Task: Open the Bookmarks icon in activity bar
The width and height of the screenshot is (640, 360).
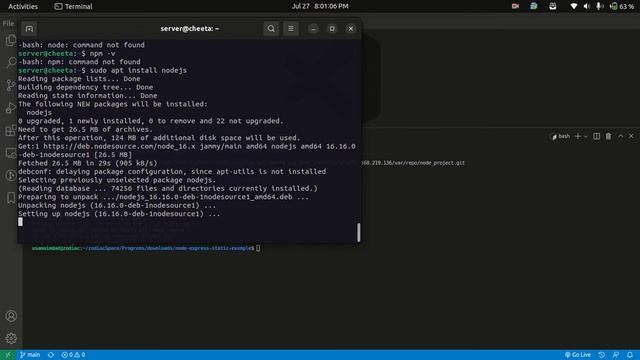Action: 11,198
